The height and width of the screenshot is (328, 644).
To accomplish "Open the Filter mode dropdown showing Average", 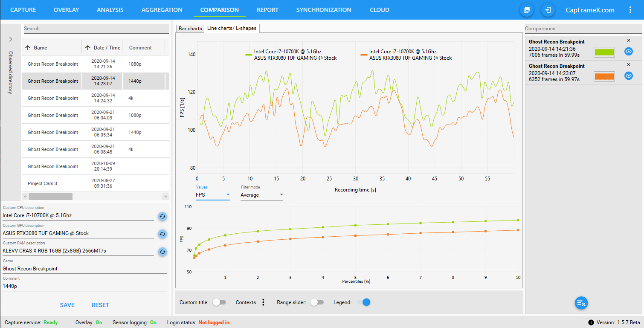I will 262,195.
